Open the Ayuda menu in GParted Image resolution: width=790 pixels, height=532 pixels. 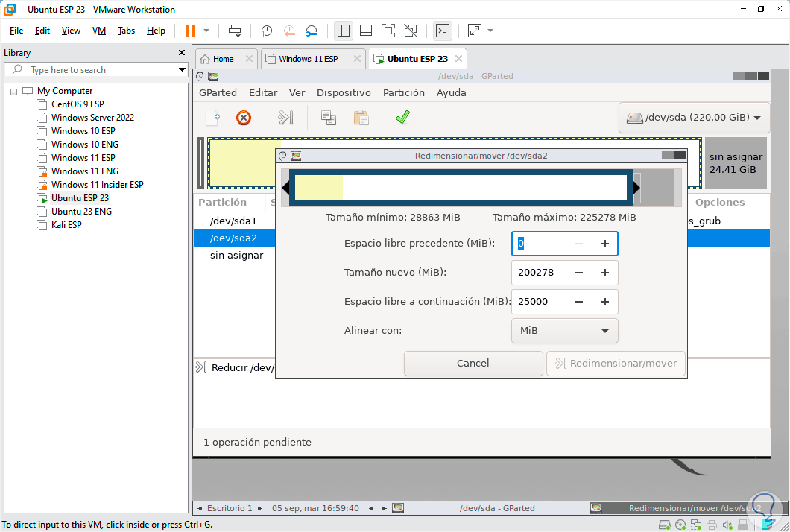tap(451, 92)
